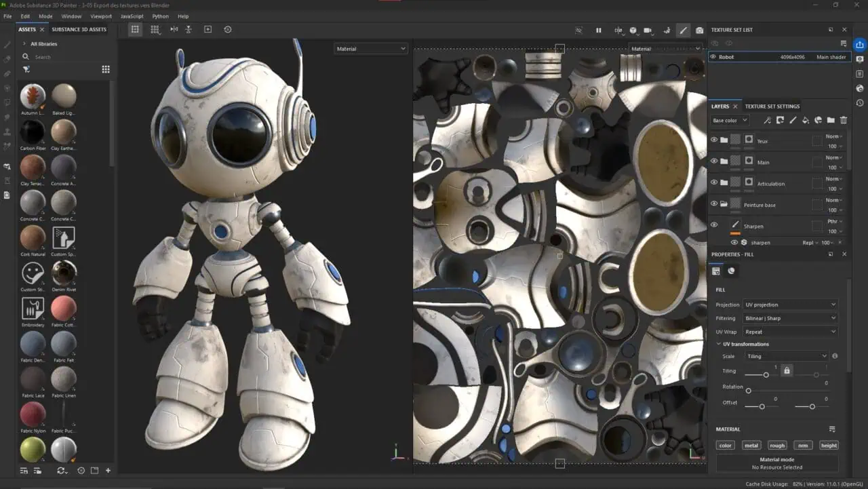
Task: Open the Viewport menu
Action: click(x=101, y=16)
